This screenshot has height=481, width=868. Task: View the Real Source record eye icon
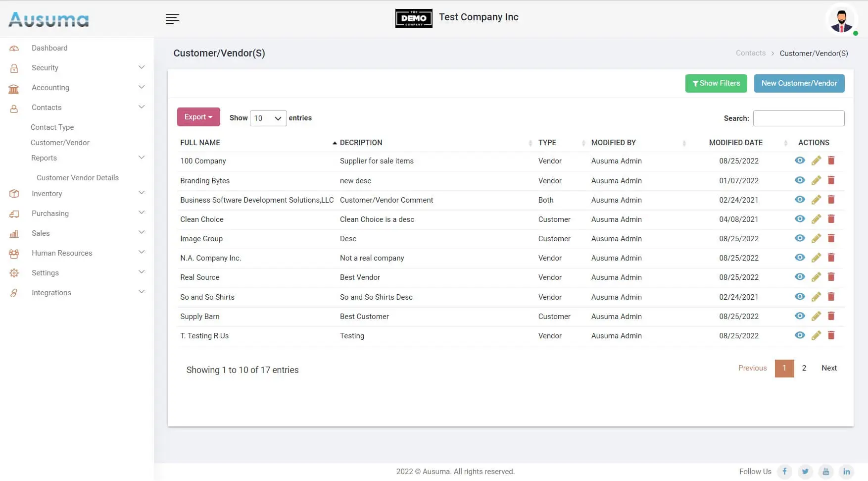click(800, 277)
